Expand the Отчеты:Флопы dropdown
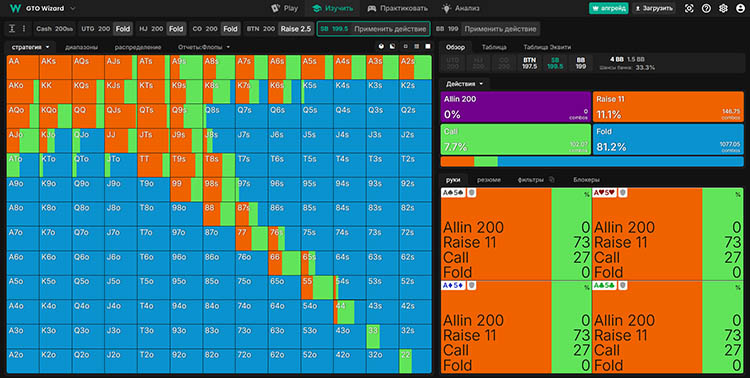This screenshot has height=378, width=750. tap(204, 47)
